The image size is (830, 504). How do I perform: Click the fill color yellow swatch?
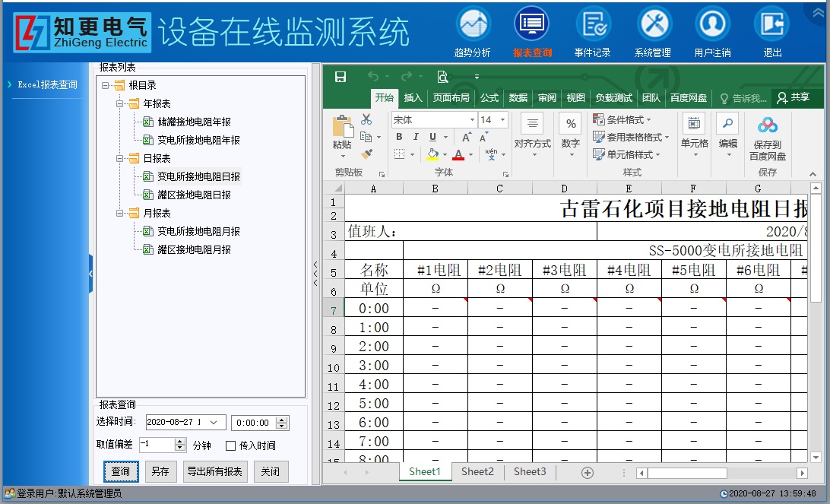tap(432, 154)
